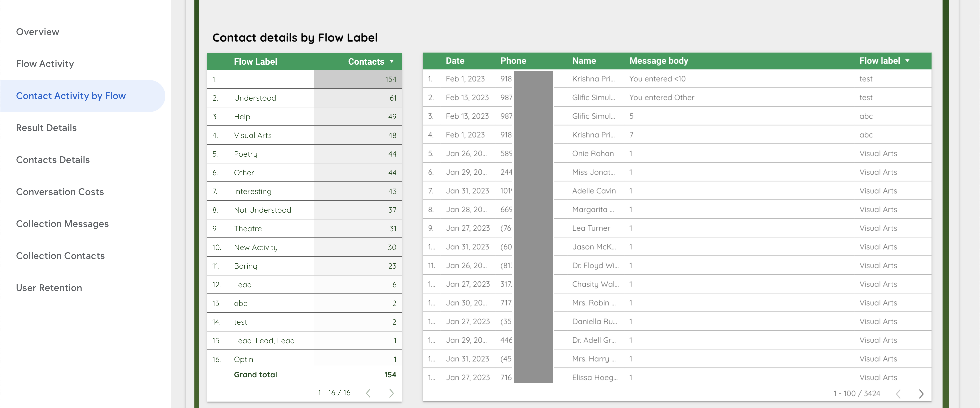Go to previous page of Flow Label table
The width and height of the screenshot is (980, 408).
(x=368, y=393)
